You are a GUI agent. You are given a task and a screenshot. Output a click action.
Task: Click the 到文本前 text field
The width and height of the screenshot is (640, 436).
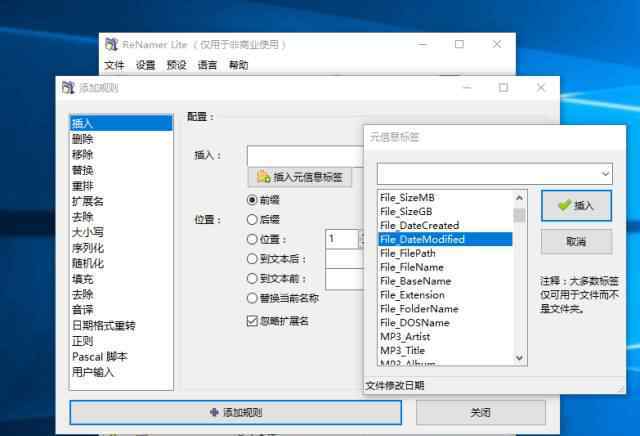(344, 279)
